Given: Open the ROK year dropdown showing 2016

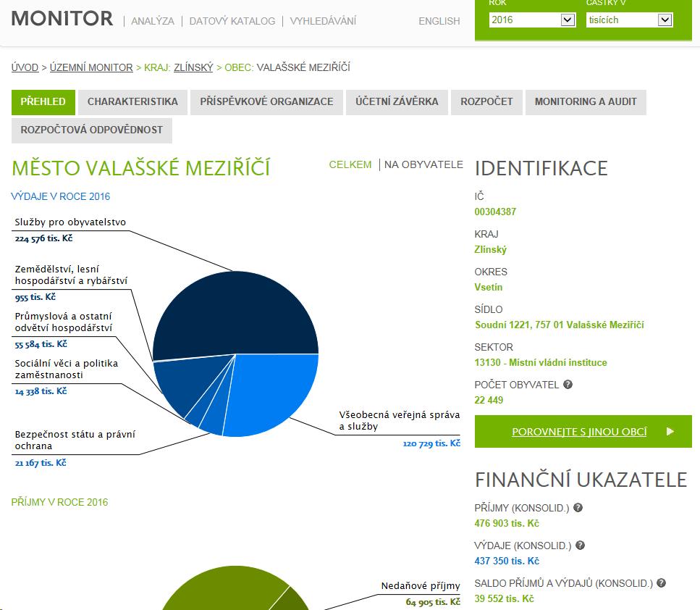Looking at the screenshot, I should (532, 20).
